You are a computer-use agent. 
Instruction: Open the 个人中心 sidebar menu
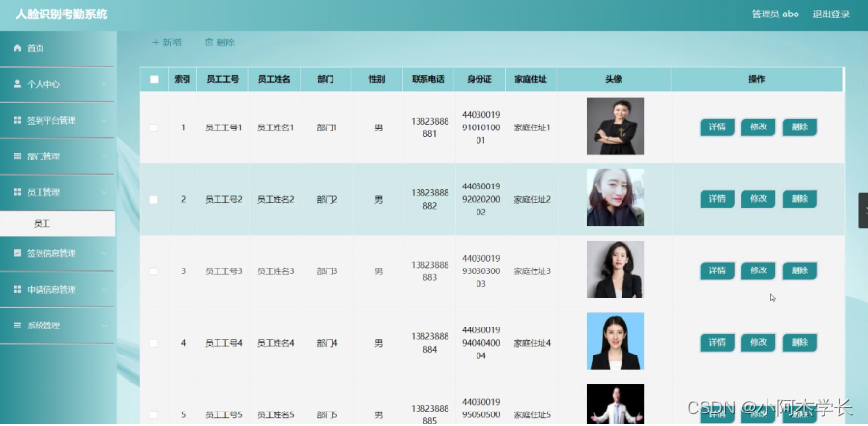58,84
